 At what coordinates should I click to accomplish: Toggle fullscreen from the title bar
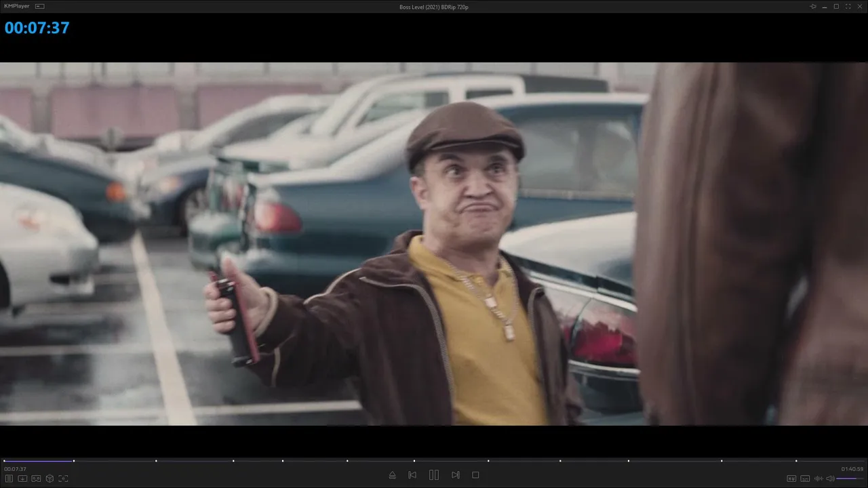[x=848, y=7]
